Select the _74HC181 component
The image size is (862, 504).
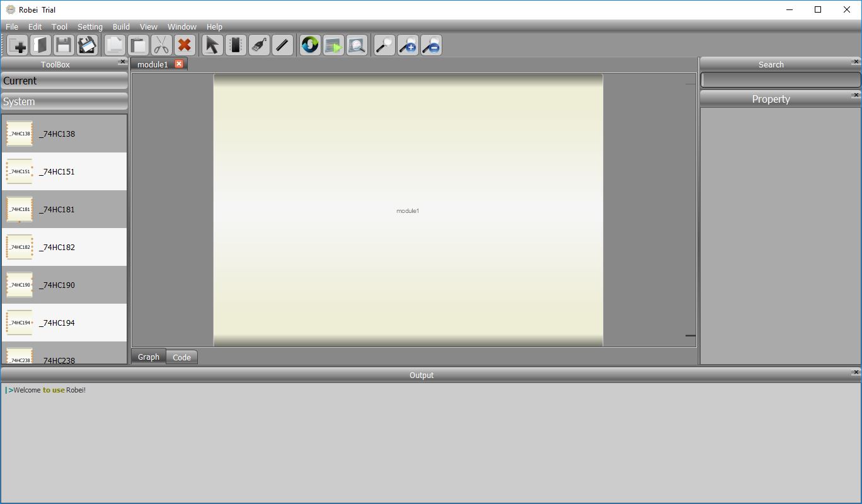coord(64,209)
